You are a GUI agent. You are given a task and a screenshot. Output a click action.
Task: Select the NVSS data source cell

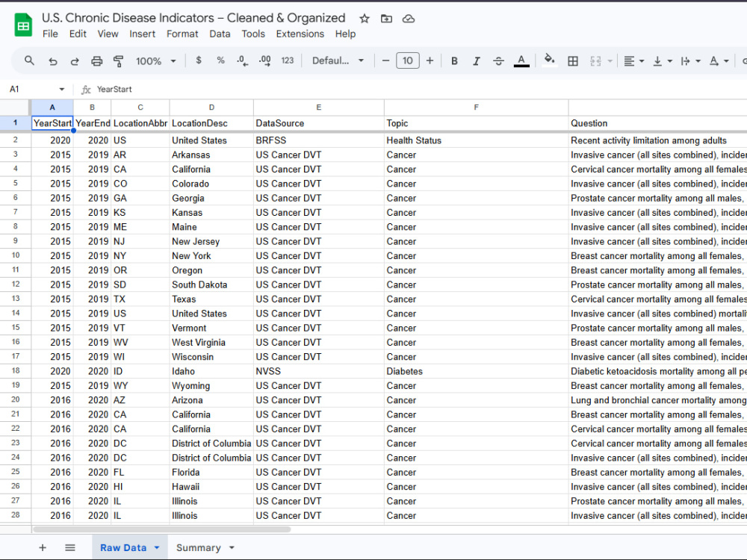pyautogui.click(x=319, y=371)
